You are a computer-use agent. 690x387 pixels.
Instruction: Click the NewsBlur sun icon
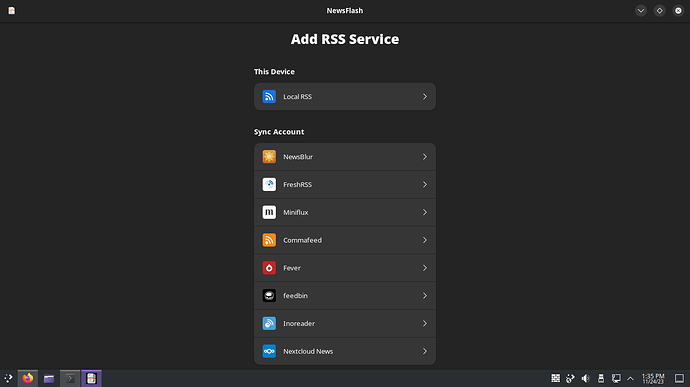click(269, 157)
